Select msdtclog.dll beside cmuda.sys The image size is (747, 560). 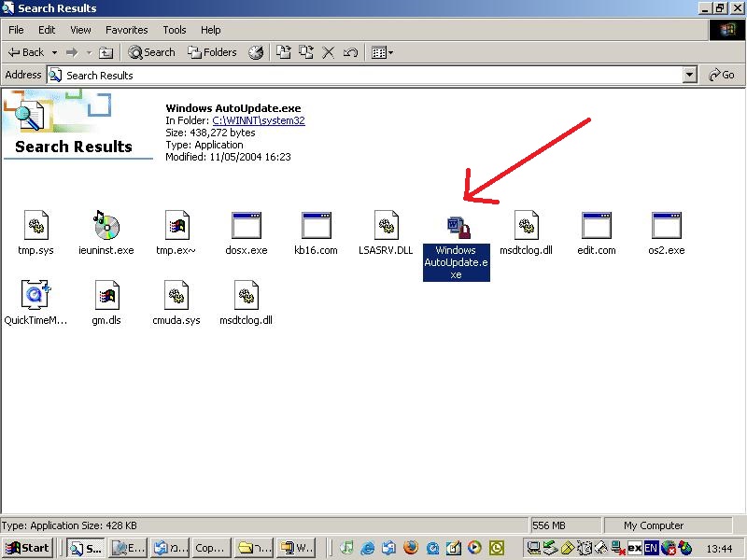click(x=246, y=303)
